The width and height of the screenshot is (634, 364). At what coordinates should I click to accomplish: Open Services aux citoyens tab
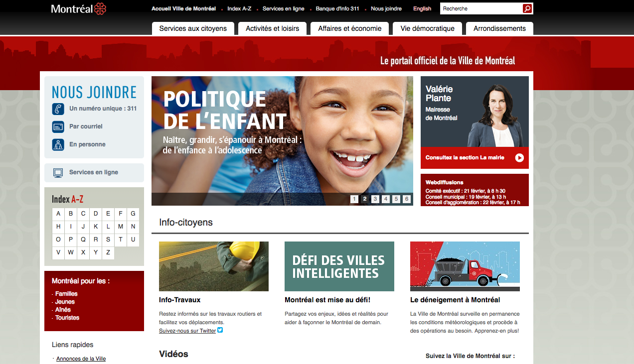[x=193, y=28]
